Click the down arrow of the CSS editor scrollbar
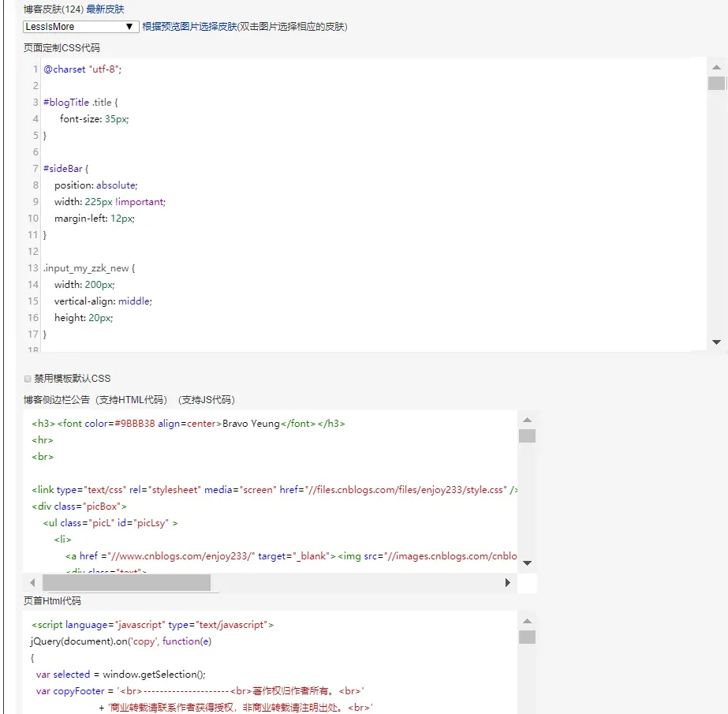 click(x=717, y=342)
